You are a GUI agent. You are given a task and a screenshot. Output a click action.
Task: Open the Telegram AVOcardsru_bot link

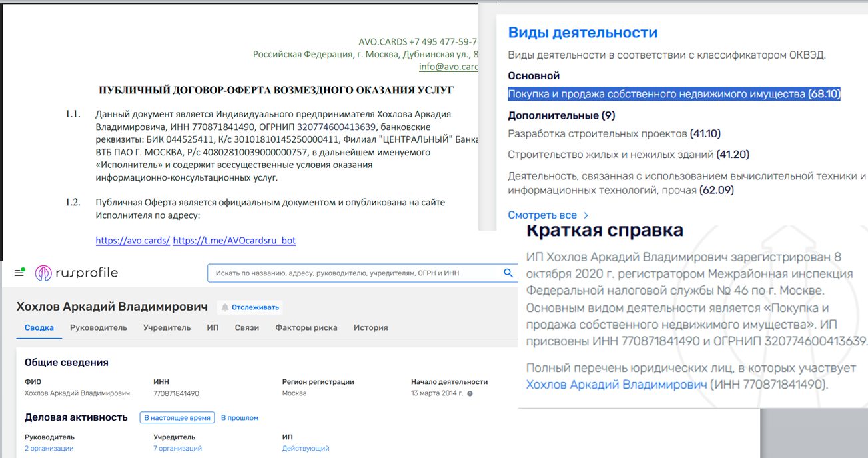[234, 241]
